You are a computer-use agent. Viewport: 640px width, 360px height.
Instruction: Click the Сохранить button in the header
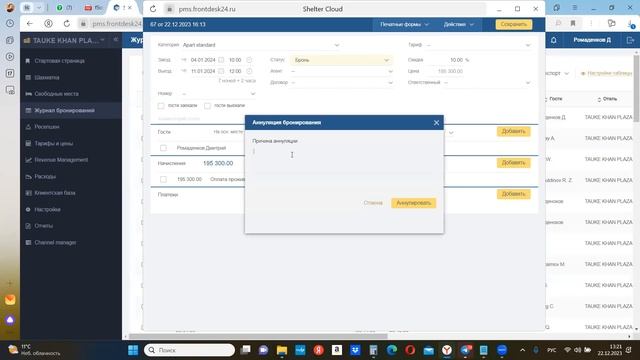click(x=513, y=24)
